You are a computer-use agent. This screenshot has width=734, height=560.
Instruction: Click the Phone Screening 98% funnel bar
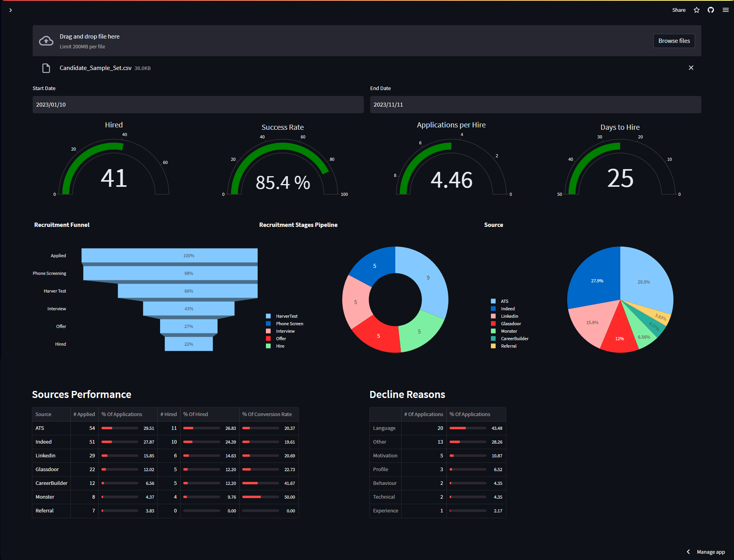170,273
